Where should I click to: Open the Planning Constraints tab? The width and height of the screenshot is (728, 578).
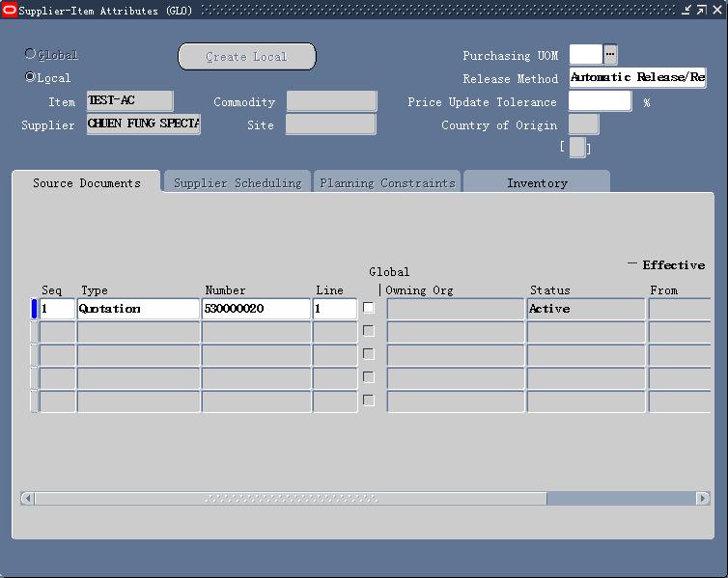387,182
